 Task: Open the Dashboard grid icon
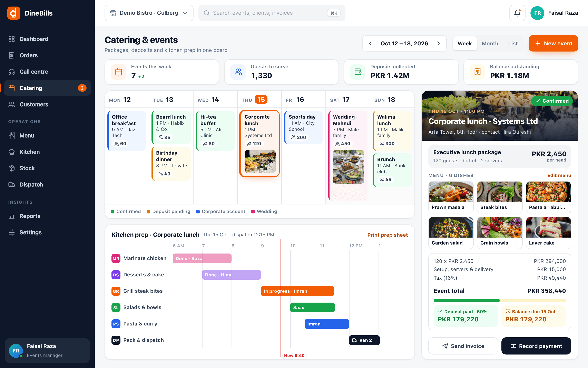[12, 39]
